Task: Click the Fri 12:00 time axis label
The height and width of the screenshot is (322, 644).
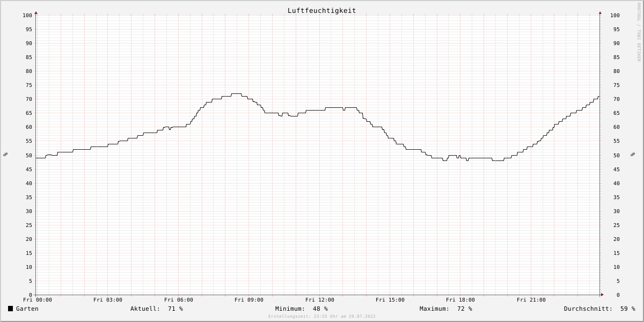Action: point(320,300)
